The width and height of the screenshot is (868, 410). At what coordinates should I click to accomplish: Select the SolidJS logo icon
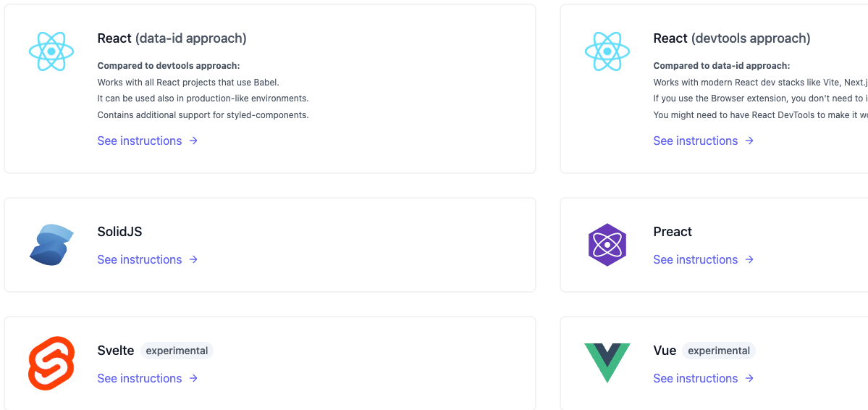click(51, 245)
